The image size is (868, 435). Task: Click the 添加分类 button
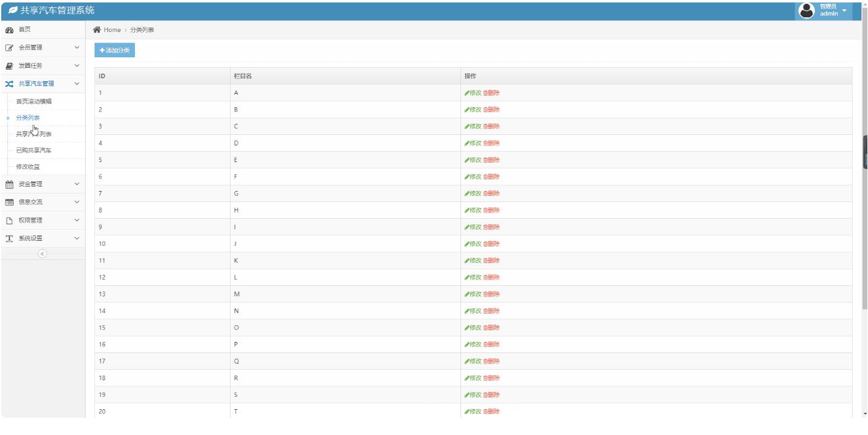pos(115,51)
